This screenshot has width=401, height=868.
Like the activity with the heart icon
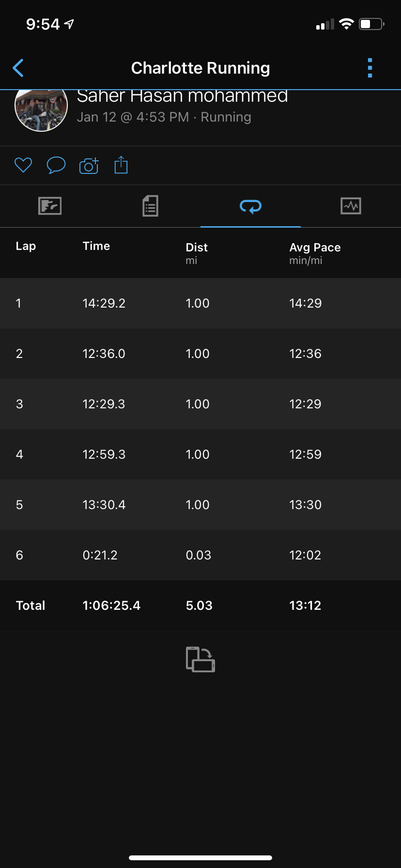[x=23, y=165]
